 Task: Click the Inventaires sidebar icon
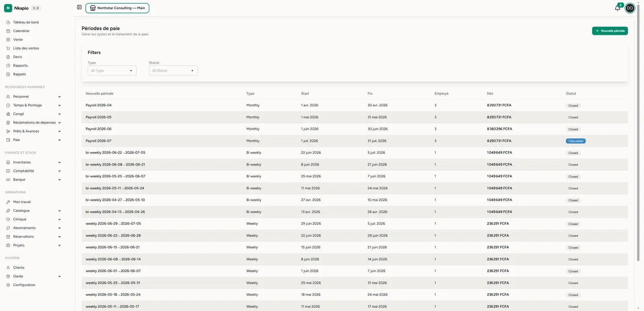(8, 162)
